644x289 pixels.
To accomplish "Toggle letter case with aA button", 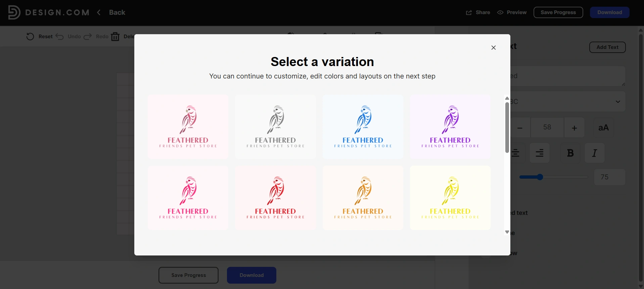I will [604, 127].
